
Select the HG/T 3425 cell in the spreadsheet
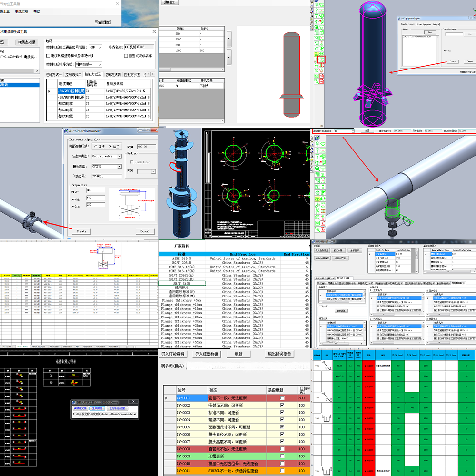coord(182,284)
